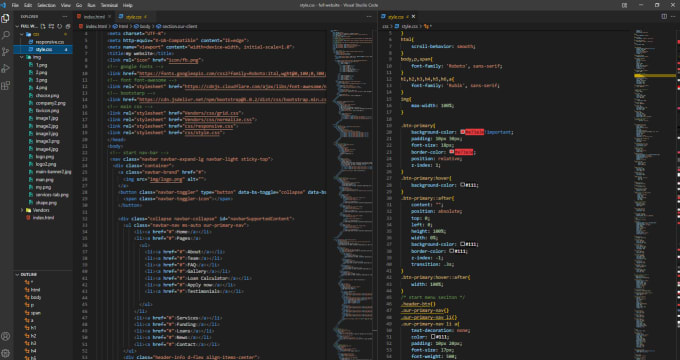This screenshot has height=360, width=680.
Task: Open the Go menu
Action: (x=79, y=5)
